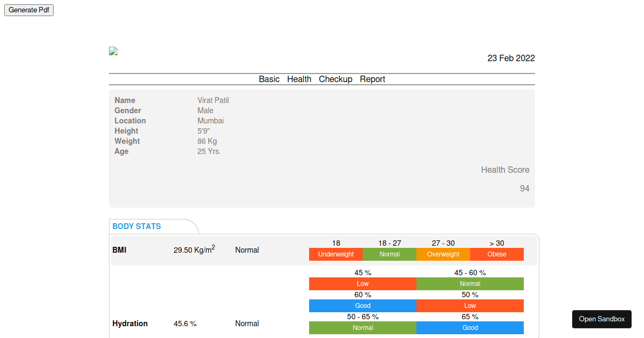Click the Health Score value 94
This screenshot has width=644, height=338.
(x=524, y=189)
